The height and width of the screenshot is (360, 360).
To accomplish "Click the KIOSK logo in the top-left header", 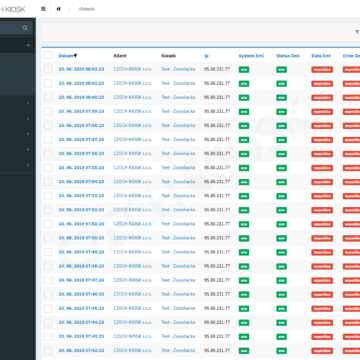I will (x=12, y=9).
